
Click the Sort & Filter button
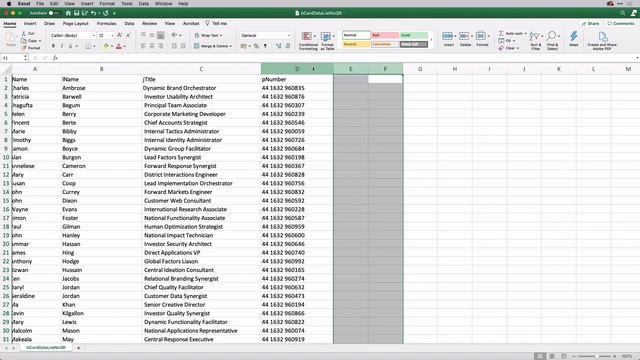tap(536, 41)
